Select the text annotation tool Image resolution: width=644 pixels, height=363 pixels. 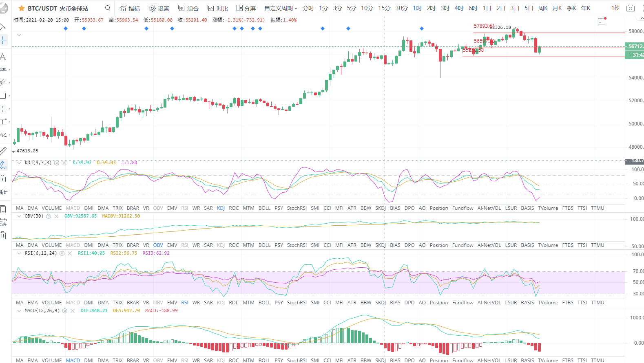(x=3, y=57)
